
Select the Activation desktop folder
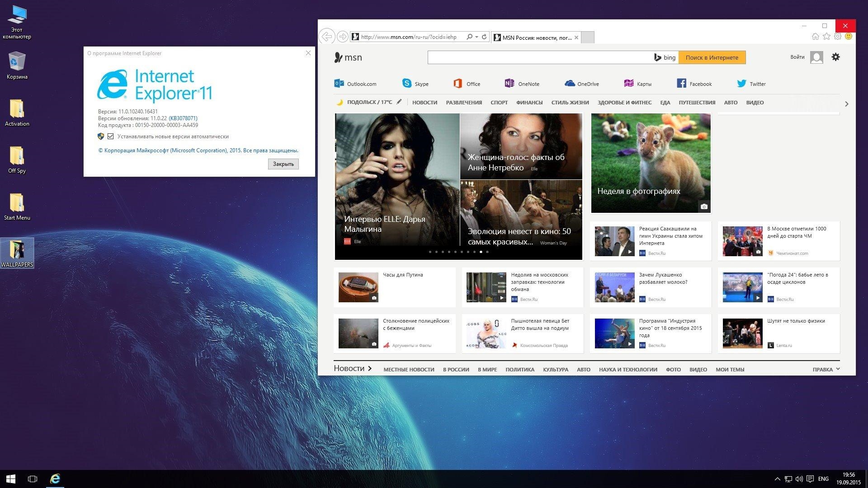click(17, 113)
